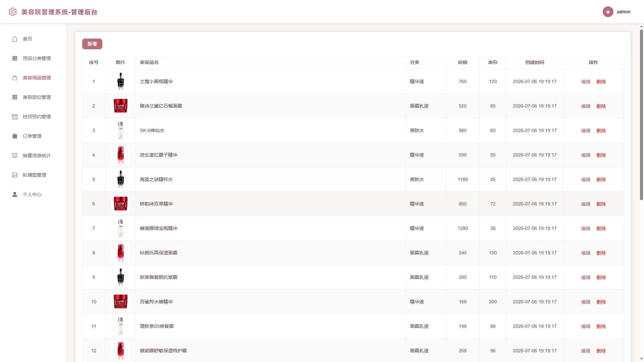This screenshot has width=644, height=362.
Task: Open 首页 menu item
Action: point(34,39)
